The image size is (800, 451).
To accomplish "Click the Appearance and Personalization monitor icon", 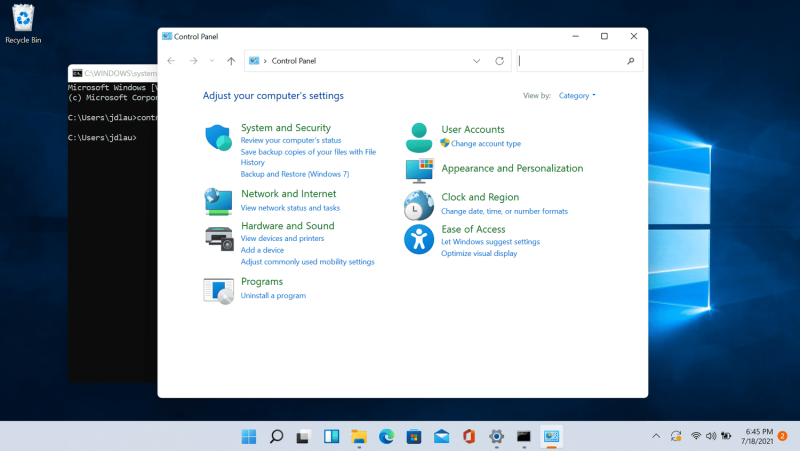I will [x=420, y=170].
